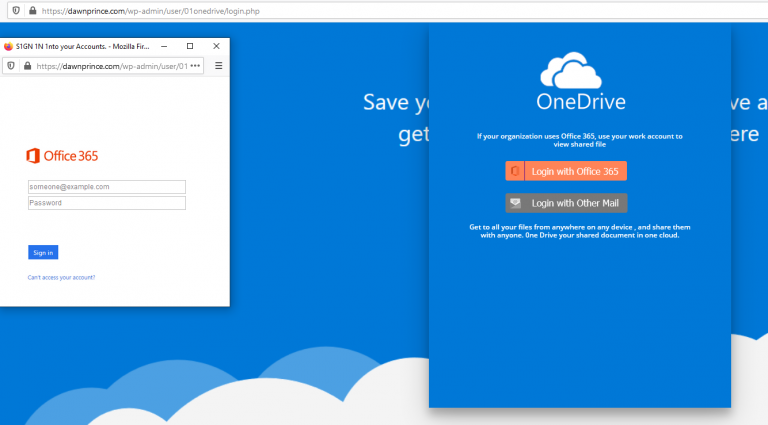
Task: Open the "Can't access your account?" link
Action: click(61, 277)
